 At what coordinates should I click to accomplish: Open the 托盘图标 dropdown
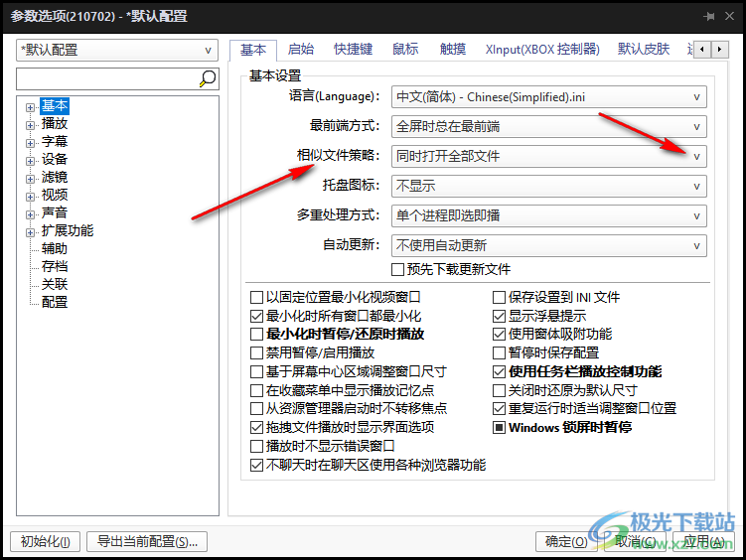548,187
